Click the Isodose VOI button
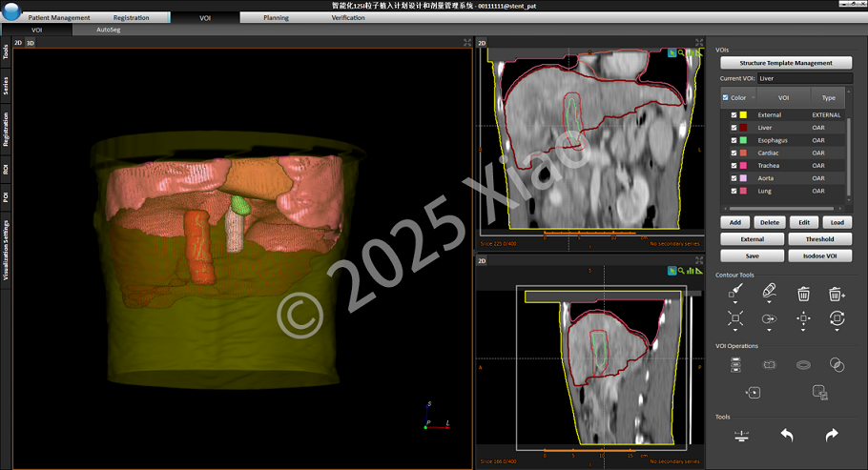868x470 pixels. pyautogui.click(x=820, y=255)
